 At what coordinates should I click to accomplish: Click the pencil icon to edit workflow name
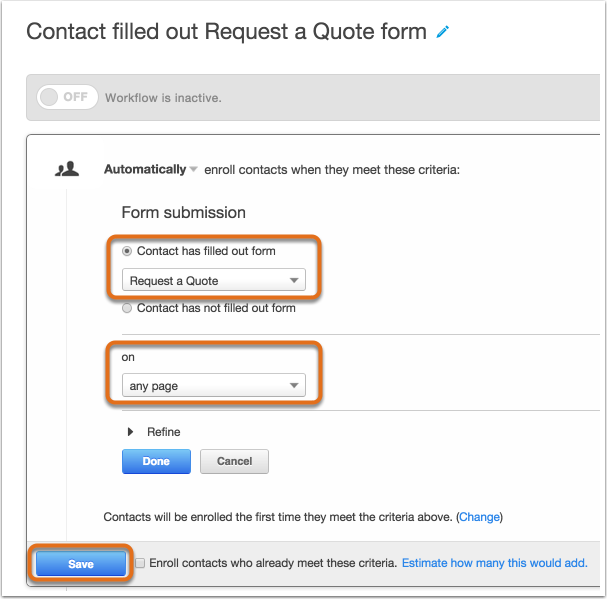pyautogui.click(x=442, y=32)
